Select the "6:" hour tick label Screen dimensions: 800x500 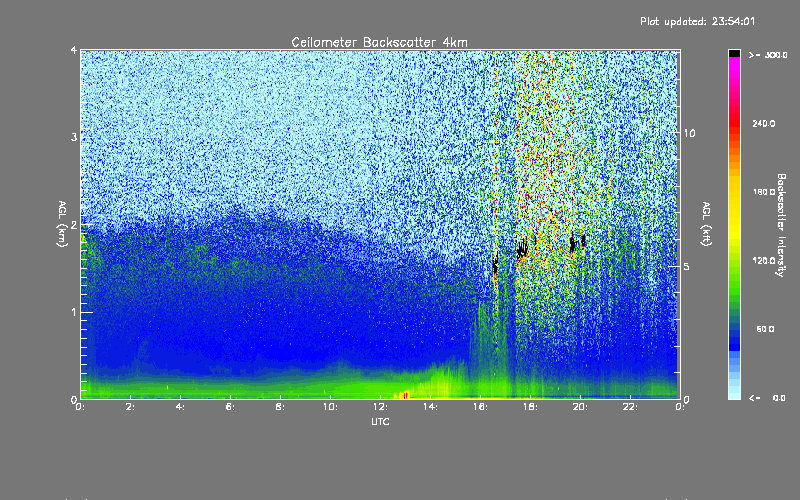pos(230,407)
